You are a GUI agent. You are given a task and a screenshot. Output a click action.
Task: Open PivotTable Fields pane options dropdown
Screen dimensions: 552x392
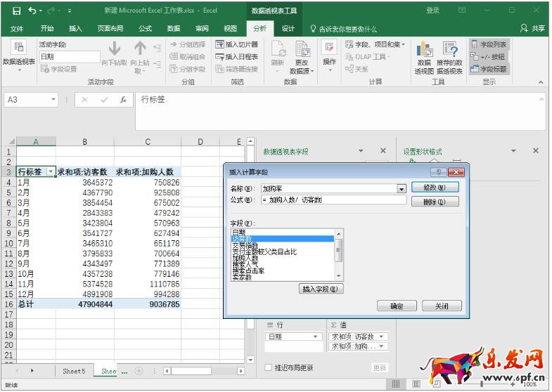361,151
